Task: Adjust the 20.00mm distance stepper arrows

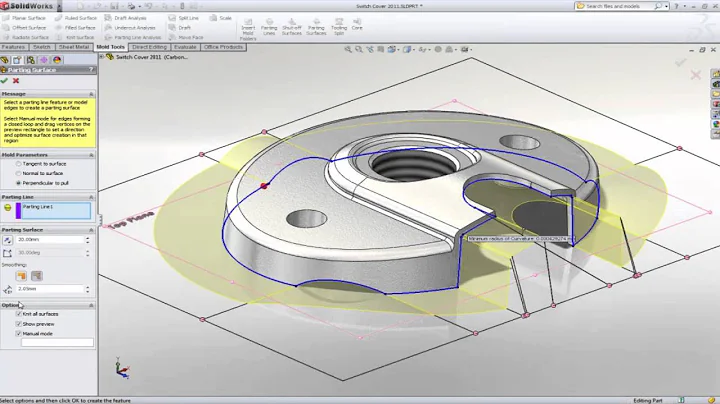Action: (88, 240)
